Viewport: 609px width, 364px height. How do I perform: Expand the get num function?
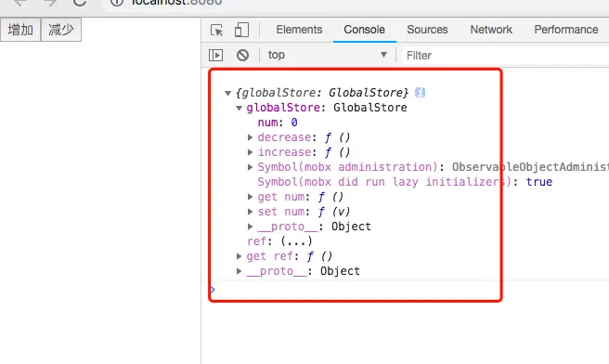pos(251,197)
